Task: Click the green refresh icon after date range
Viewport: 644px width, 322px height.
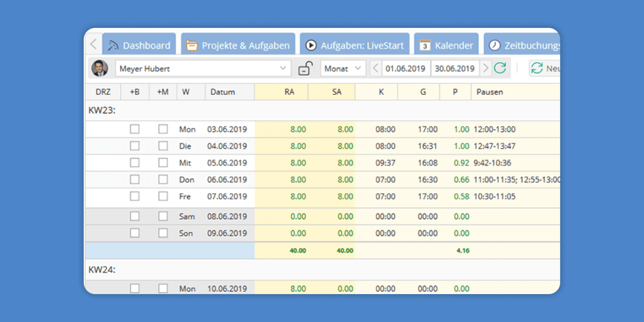Action: [x=500, y=68]
